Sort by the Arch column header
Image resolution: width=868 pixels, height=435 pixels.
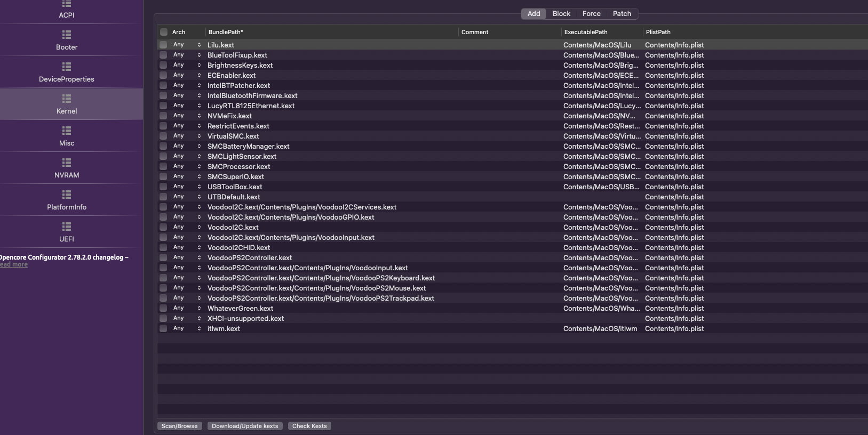187,32
